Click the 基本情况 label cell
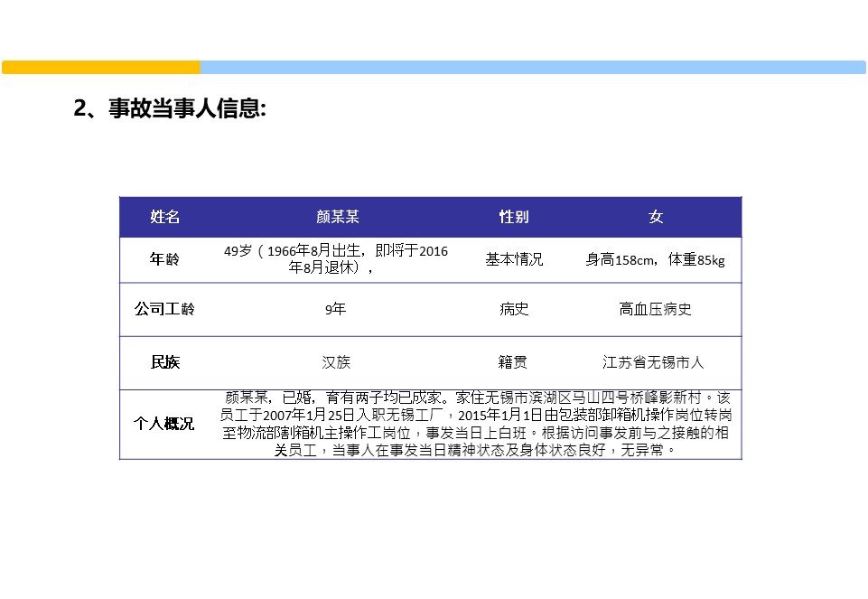This screenshot has width=868, height=599. click(x=514, y=259)
